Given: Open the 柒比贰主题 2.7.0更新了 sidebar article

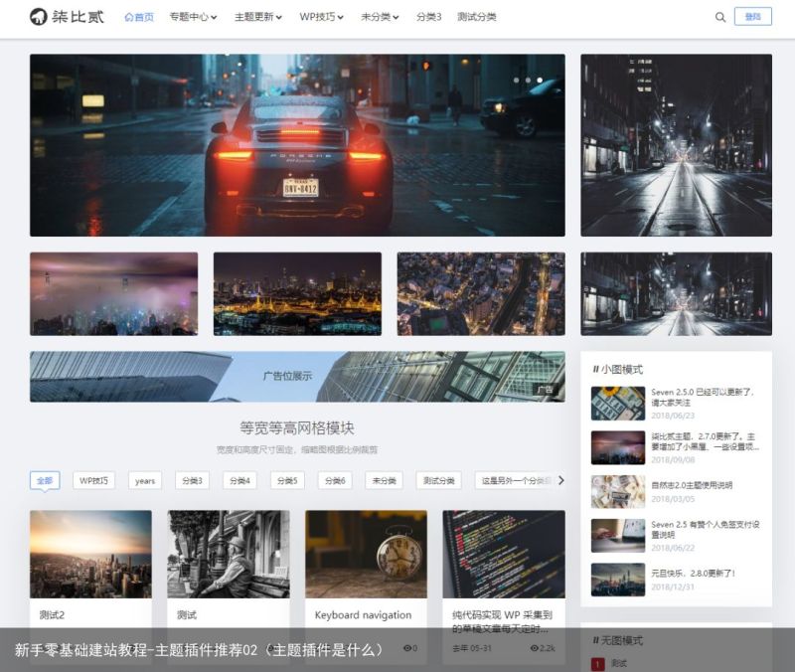Looking at the screenshot, I should [x=706, y=441].
